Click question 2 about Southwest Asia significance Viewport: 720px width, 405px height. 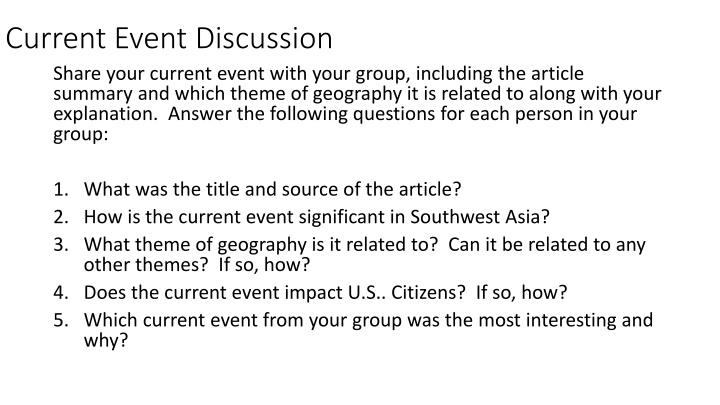pos(316,217)
